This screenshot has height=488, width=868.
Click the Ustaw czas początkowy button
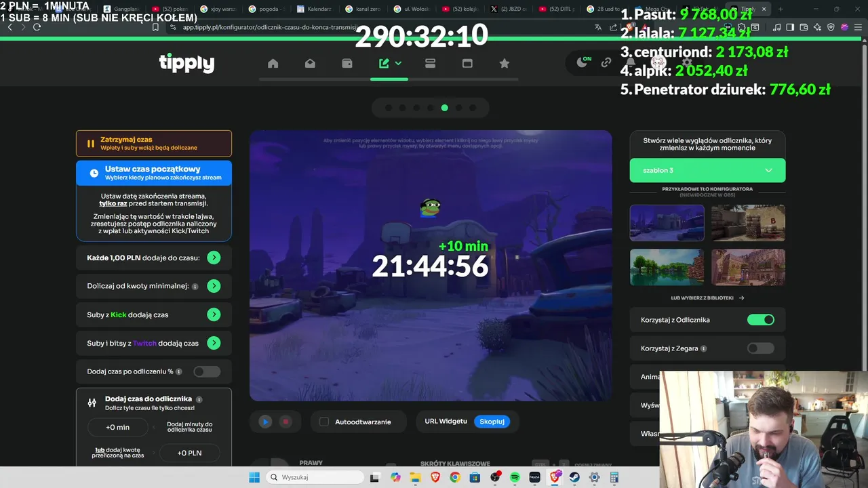pyautogui.click(x=154, y=173)
